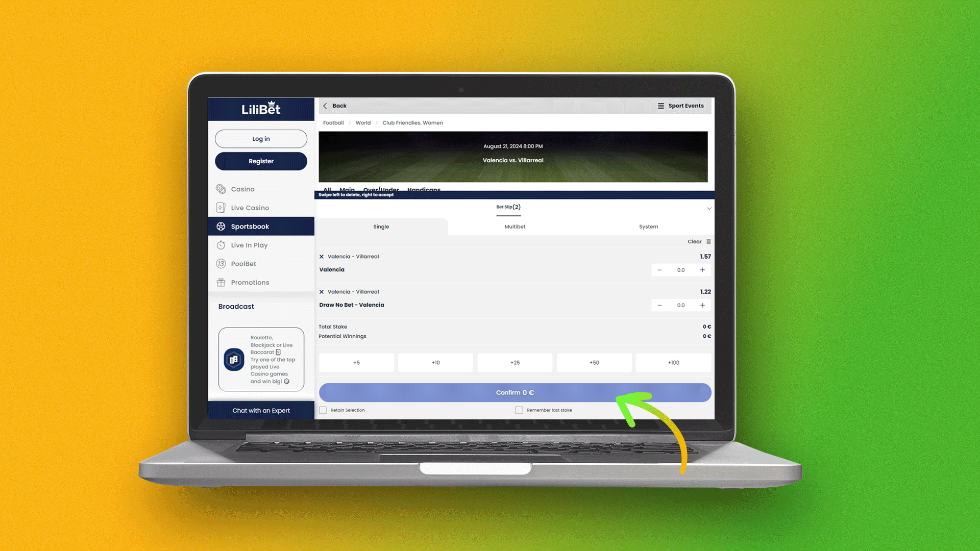Click the Register account button
The width and height of the screenshot is (980, 551).
click(x=260, y=161)
